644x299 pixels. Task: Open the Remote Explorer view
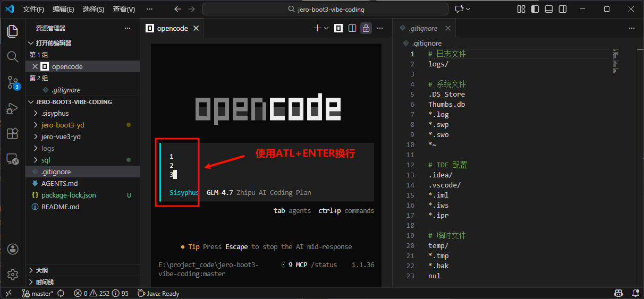13,159
